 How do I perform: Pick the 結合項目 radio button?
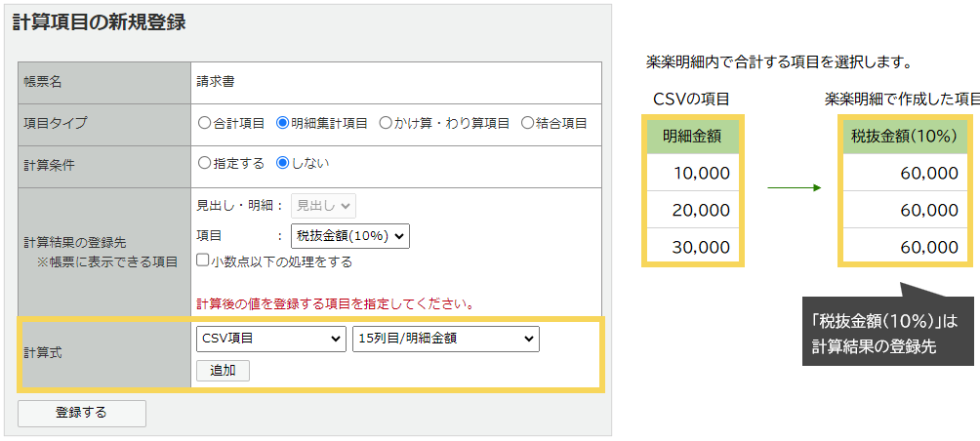tap(528, 123)
